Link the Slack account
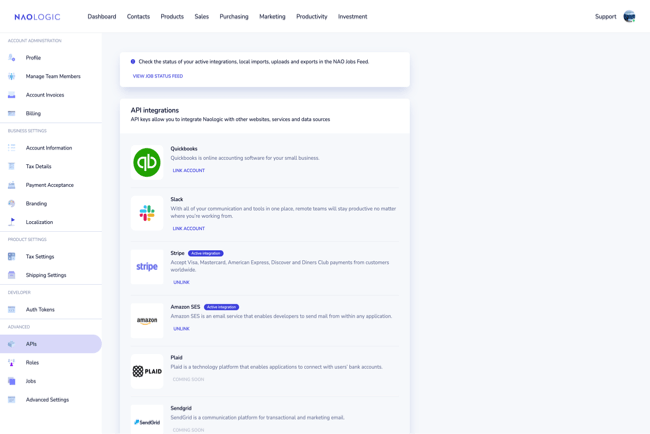650x434 pixels. (188, 229)
